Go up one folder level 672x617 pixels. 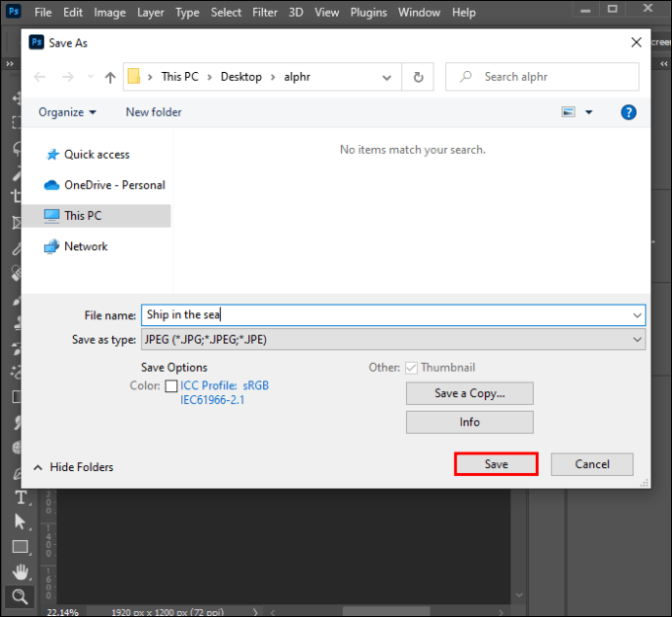tap(110, 77)
